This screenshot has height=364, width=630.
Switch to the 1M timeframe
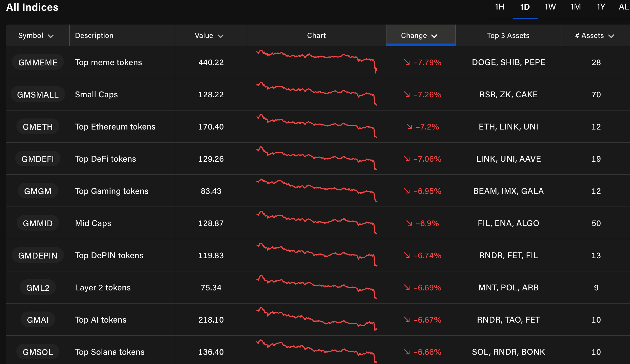tap(576, 7)
